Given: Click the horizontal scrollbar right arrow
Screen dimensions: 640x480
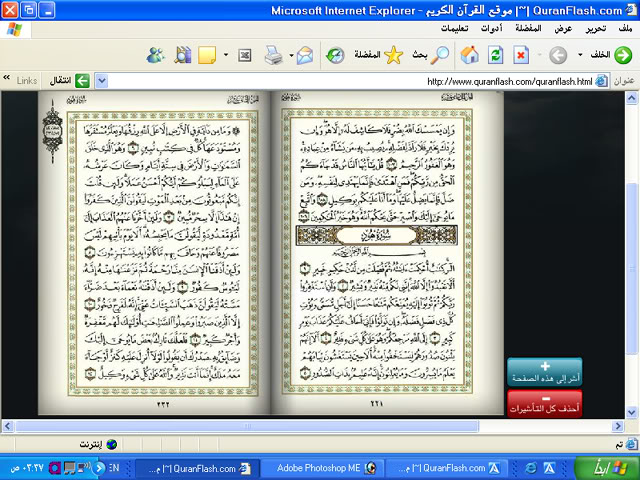Looking at the screenshot, I should tap(618, 427).
